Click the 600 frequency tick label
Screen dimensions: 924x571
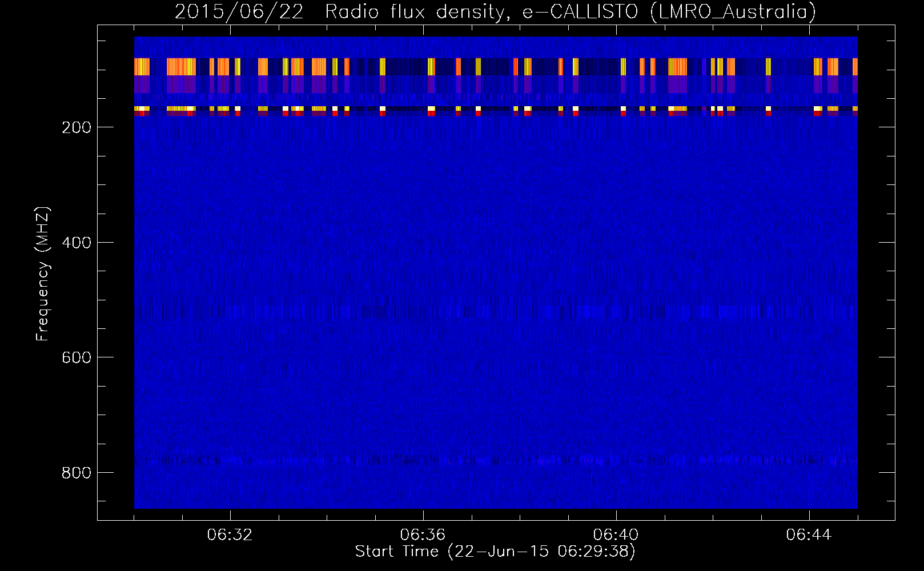pyautogui.click(x=76, y=357)
